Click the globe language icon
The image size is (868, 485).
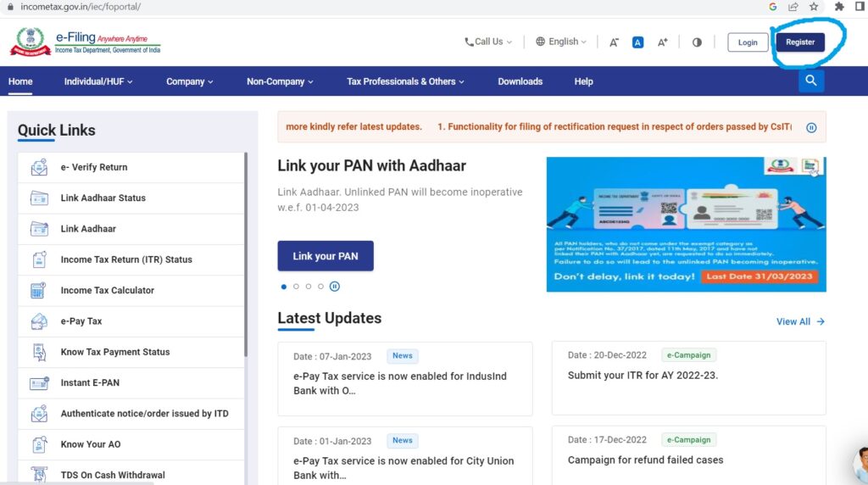pyautogui.click(x=540, y=42)
